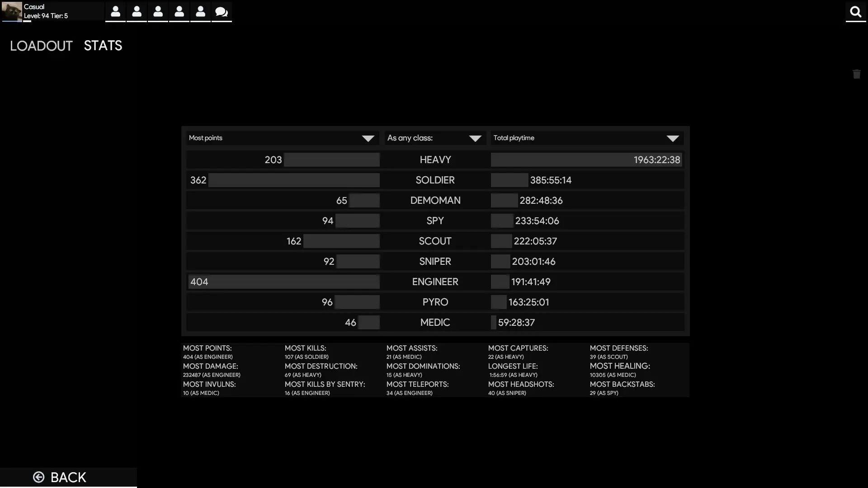Click the trash can reset stats icon
868x488 pixels.
tap(856, 74)
